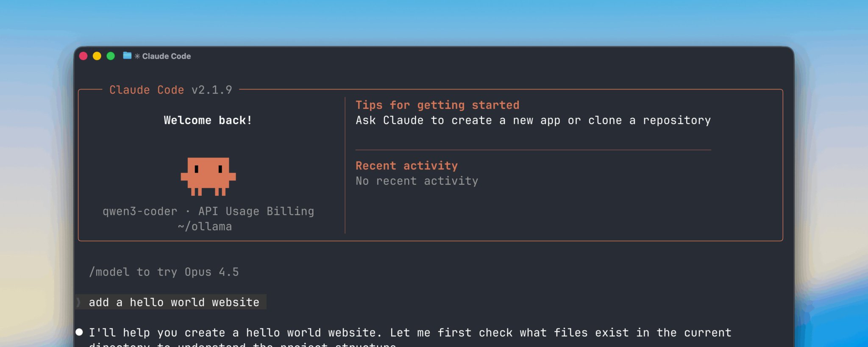This screenshot has width=868, height=347.
Task: Click the yellow minimize window button
Action: pos(97,56)
